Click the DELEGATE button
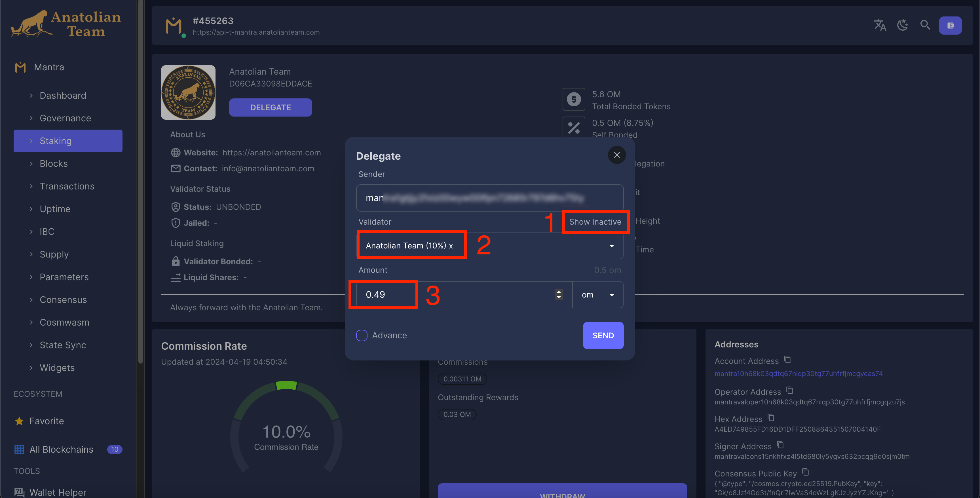980x498 pixels. click(271, 108)
